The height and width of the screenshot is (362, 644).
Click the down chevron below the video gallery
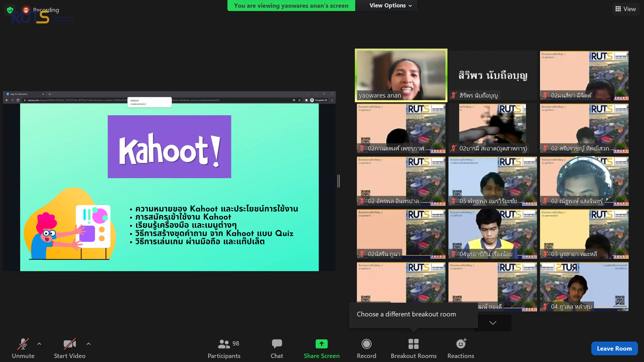pos(493,323)
